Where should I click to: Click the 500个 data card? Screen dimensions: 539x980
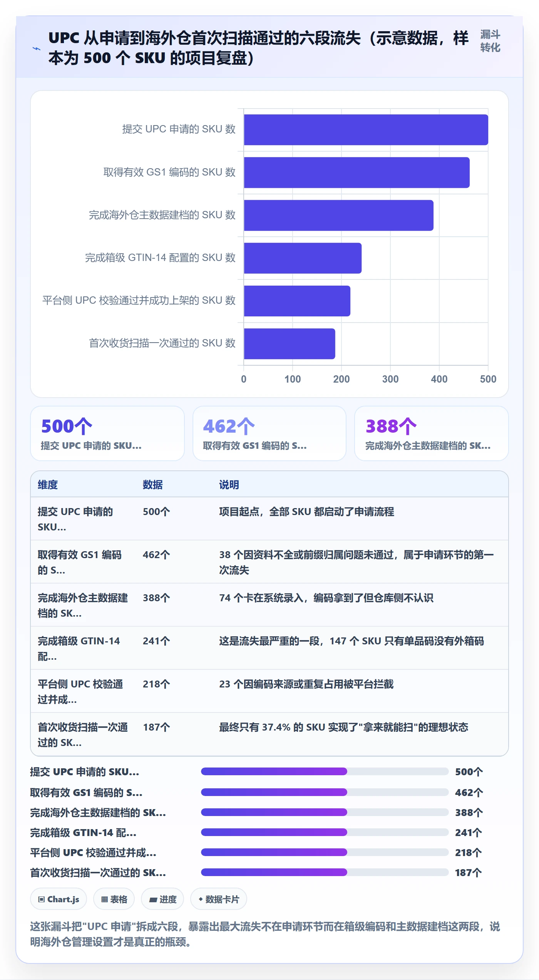click(107, 433)
